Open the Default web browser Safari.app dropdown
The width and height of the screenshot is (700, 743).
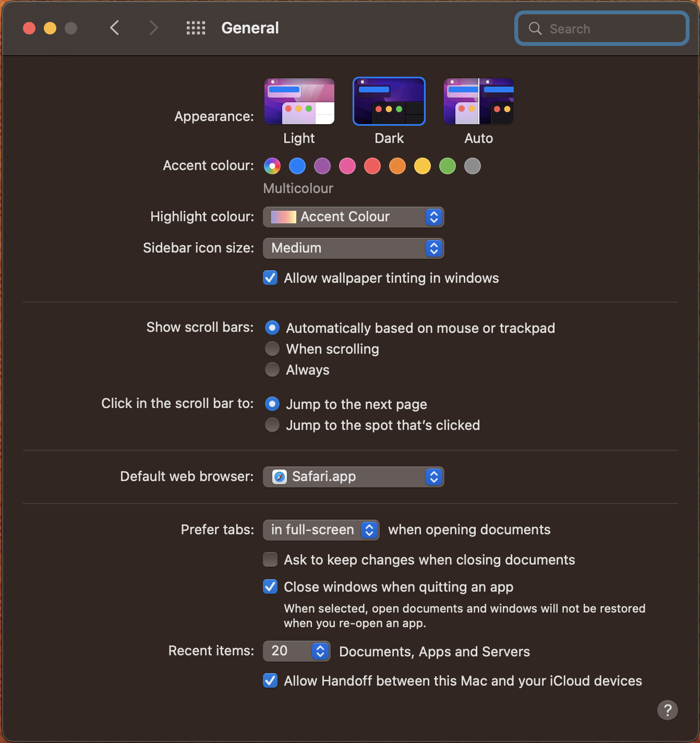click(x=354, y=477)
